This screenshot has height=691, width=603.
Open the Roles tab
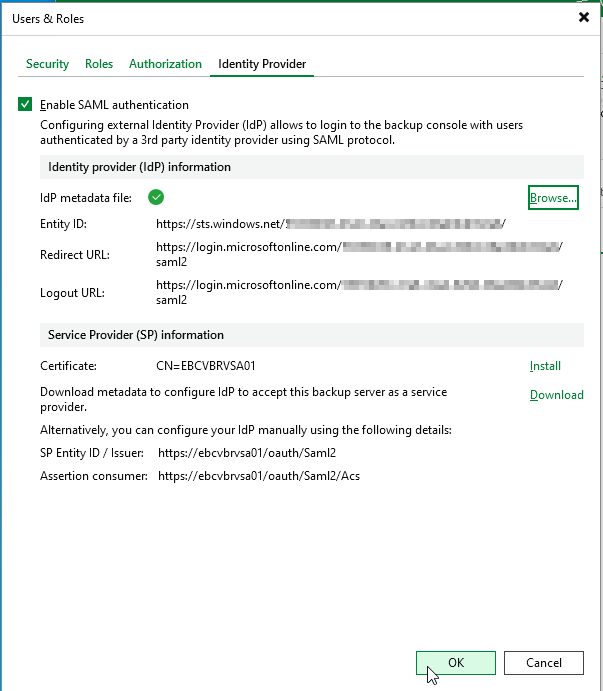tap(99, 64)
